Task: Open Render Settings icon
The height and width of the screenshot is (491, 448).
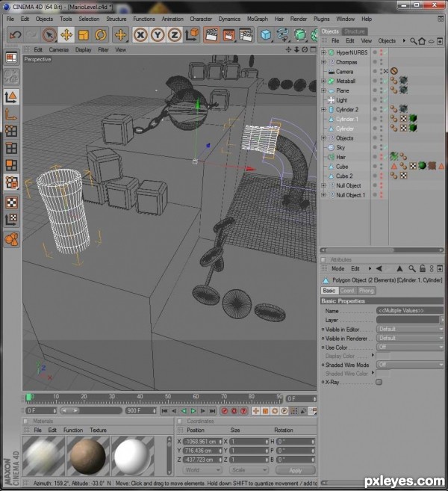Action: click(246, 35)
